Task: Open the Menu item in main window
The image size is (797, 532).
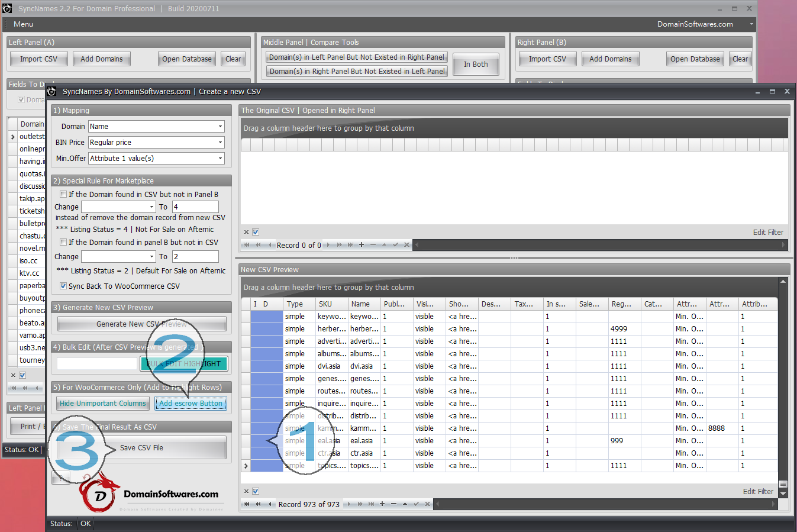Action: click(x=23, y=24)
